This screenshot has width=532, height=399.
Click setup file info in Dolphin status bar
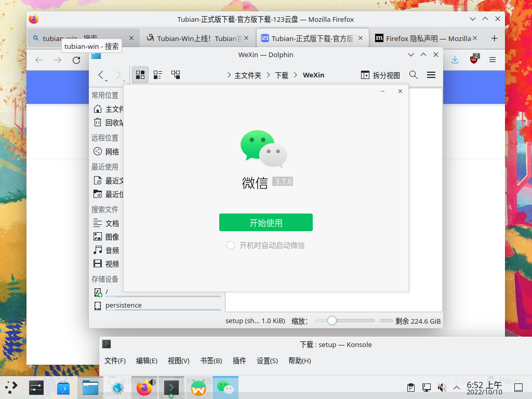255,321
